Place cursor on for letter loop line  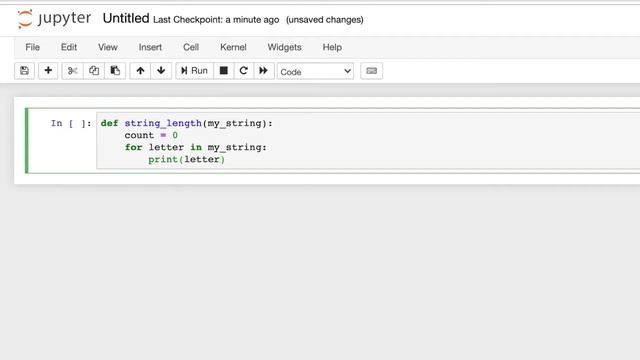[196, 147]
